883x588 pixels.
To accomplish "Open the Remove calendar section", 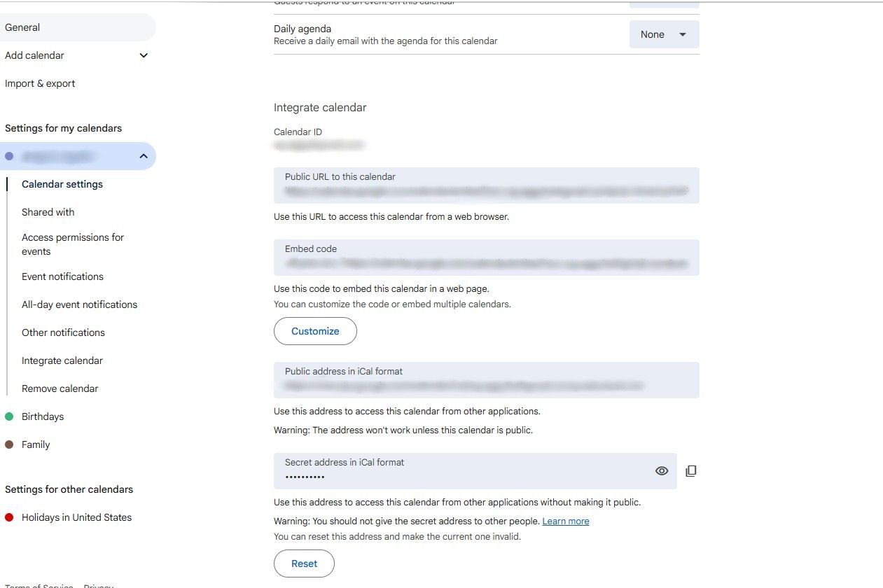I will pyautogui.click(x=60, y=388).
